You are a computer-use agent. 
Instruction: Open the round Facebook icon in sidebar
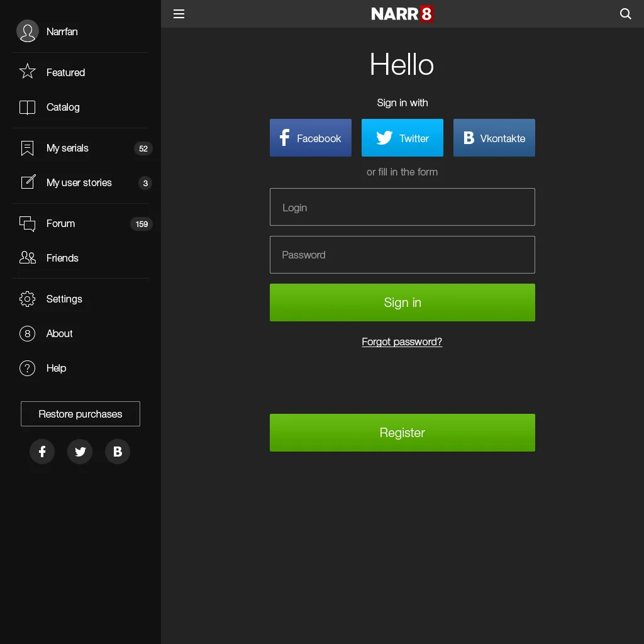[x=42, y=452]
